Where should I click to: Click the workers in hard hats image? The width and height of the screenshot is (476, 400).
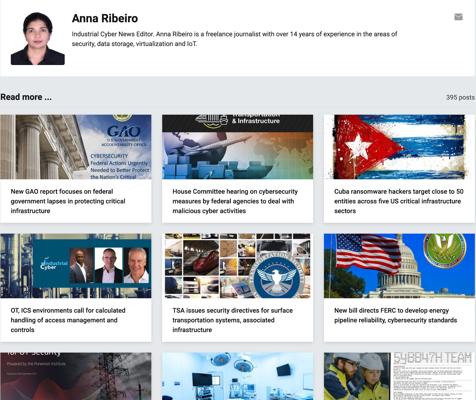399,376
